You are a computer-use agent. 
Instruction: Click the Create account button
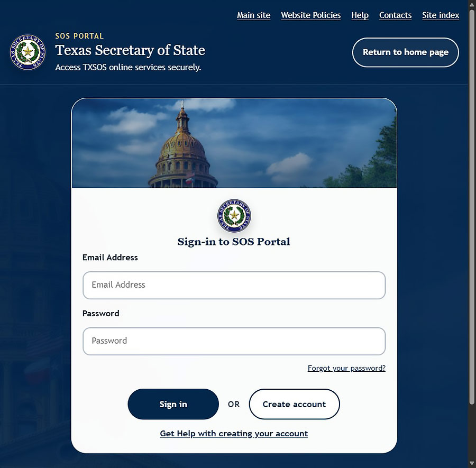click(x=294, y=404)
